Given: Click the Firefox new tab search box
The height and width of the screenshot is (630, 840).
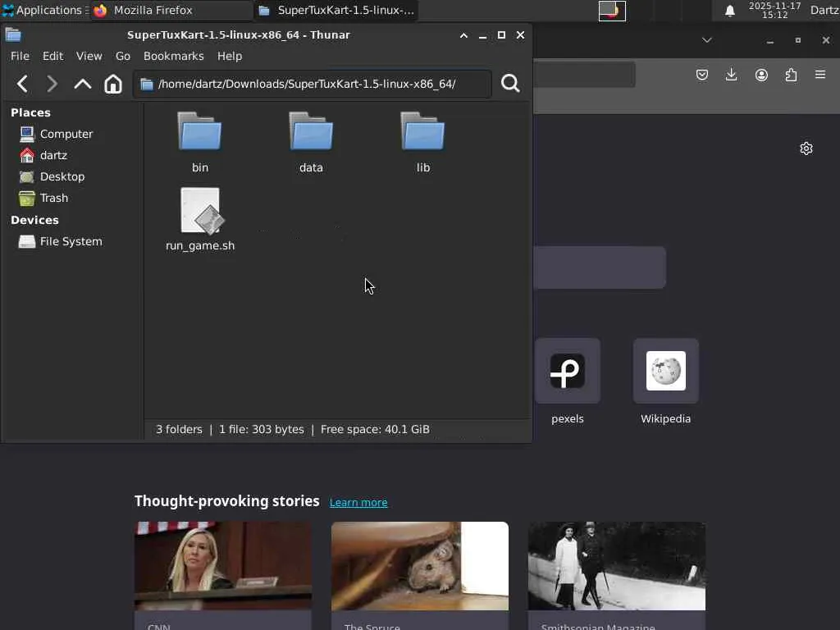Looking at the screenshot, I should 600,267.
